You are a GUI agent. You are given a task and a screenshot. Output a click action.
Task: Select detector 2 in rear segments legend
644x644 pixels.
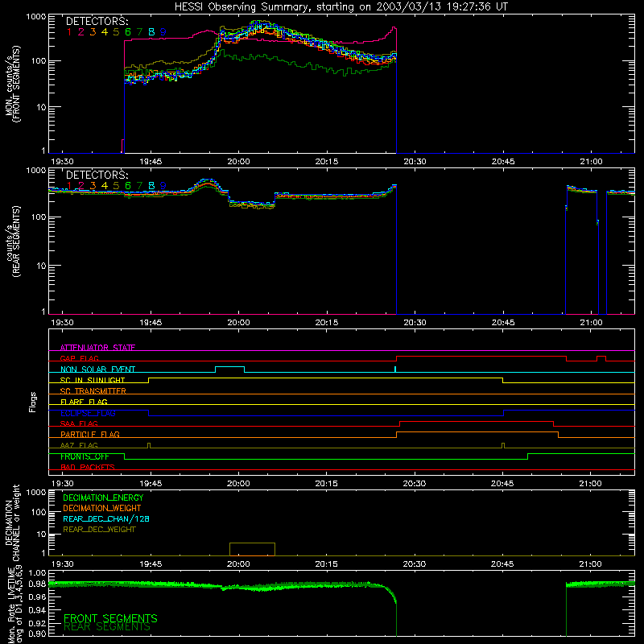coord(81,186)
